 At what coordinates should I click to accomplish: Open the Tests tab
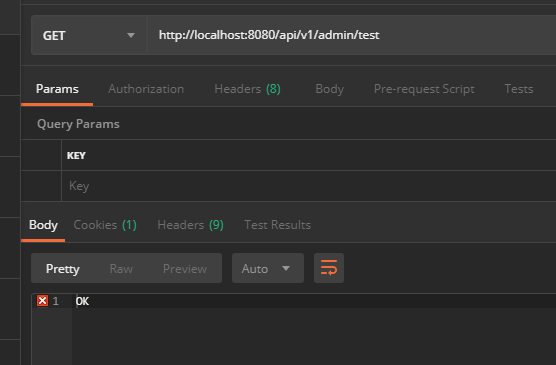(x=519, y=89)
